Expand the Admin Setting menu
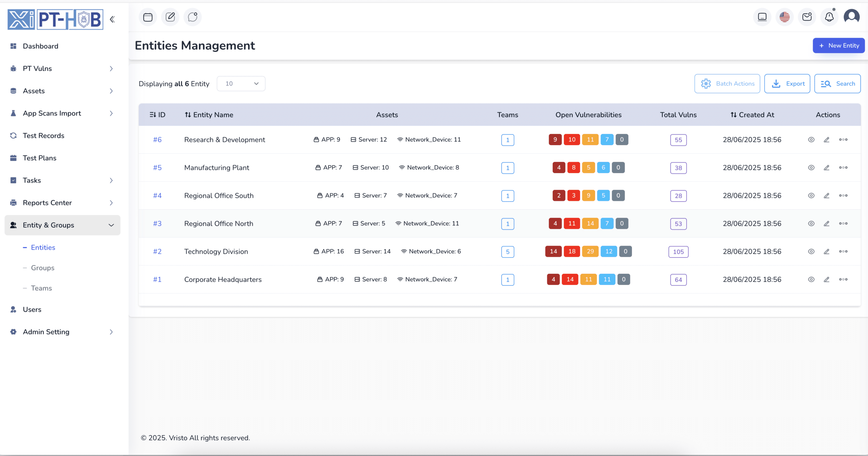This screenshot has width=868, height=456. pyautogui.click(x=62, y=332)
